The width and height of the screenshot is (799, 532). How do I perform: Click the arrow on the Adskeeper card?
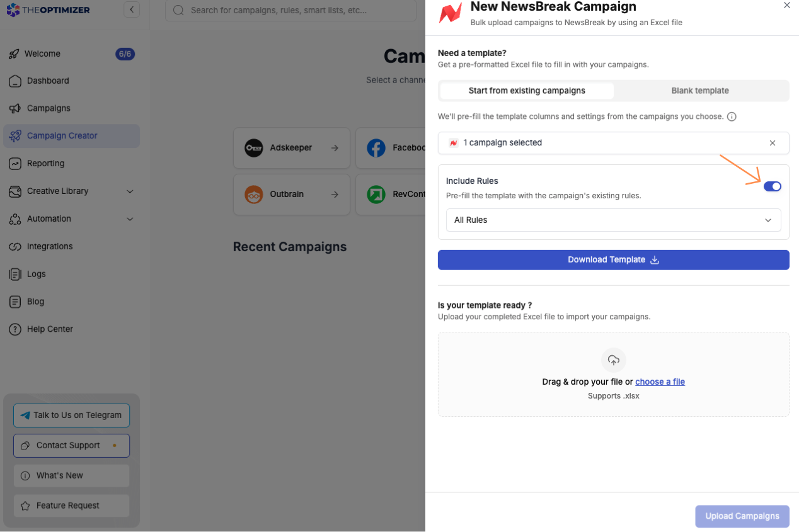(335, 148)
